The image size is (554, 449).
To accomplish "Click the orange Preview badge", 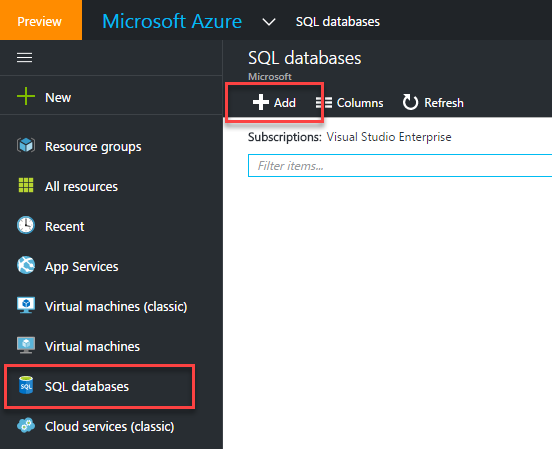I will (x=41, y=20).
